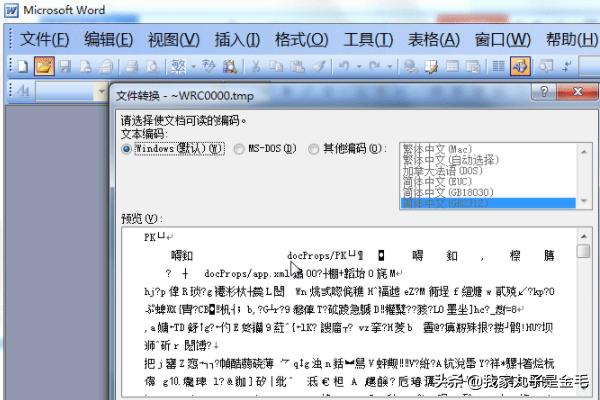The width and height of the screenshot is (600, 400).
Task: Click the highlighted Document Map toolbar icon
Action: (x=520, y=66)
